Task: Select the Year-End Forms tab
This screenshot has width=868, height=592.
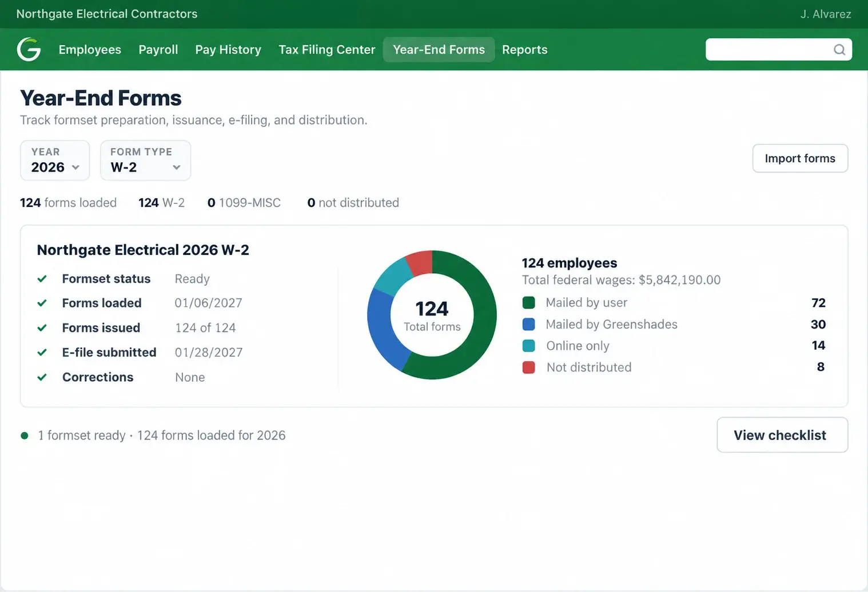Action: tap(439, 50)
